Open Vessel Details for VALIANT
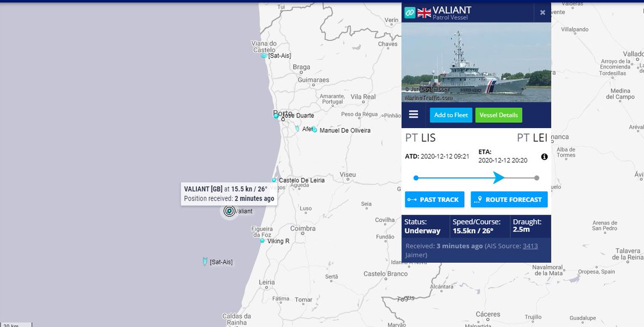Screen dimensions: 644x327 [x=499, y=114]
